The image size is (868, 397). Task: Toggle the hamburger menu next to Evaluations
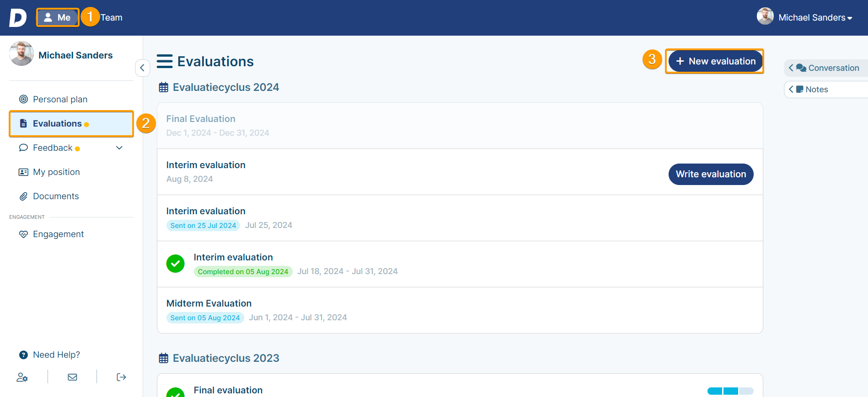pos(165,61)
